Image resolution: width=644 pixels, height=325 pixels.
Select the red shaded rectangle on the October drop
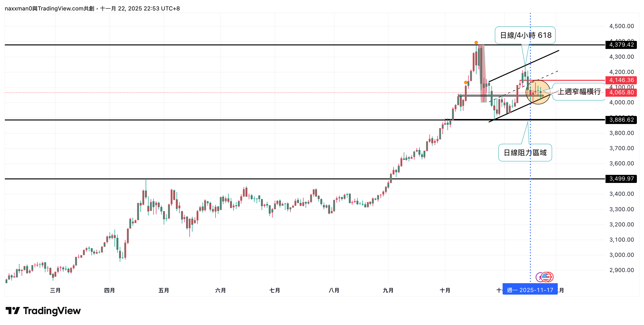[483, 74]
